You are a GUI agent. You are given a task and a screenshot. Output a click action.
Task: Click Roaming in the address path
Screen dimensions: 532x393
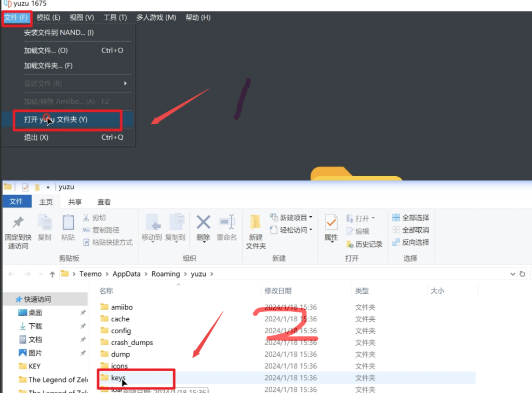click(x=166, y=274)
